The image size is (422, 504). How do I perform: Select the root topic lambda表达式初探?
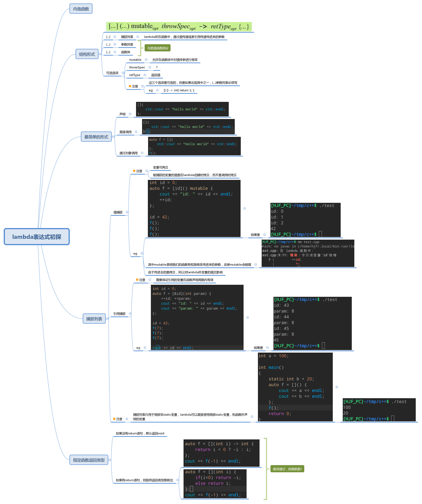click(37, 237)
